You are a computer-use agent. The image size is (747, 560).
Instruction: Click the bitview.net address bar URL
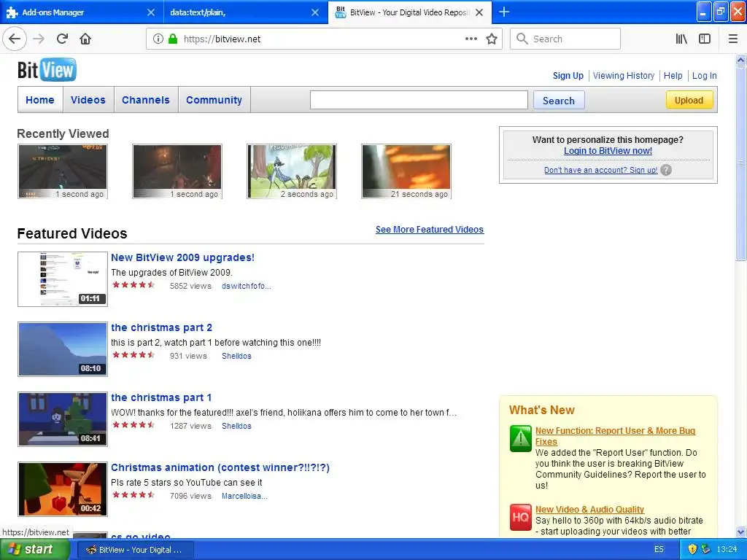tap(222, 39)
